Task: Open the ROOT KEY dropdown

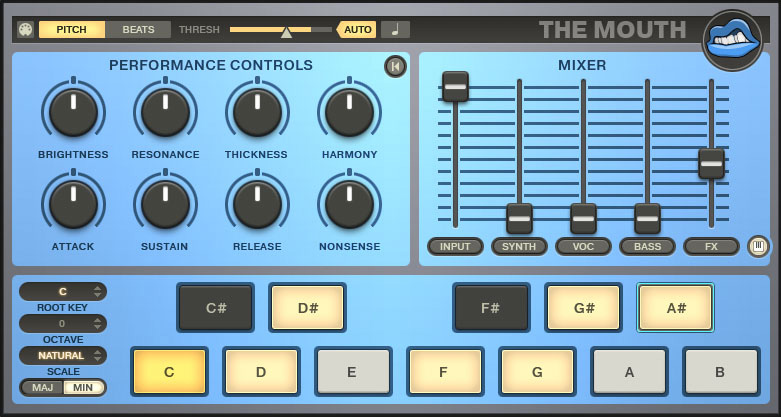Action: pos(63,292)
